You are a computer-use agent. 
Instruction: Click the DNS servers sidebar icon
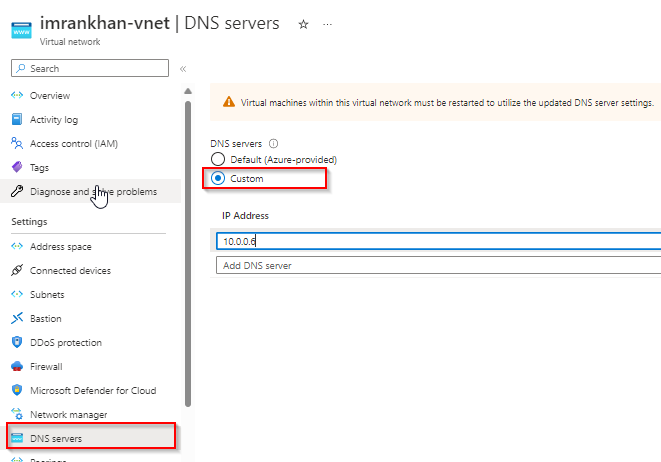point(17,438)
